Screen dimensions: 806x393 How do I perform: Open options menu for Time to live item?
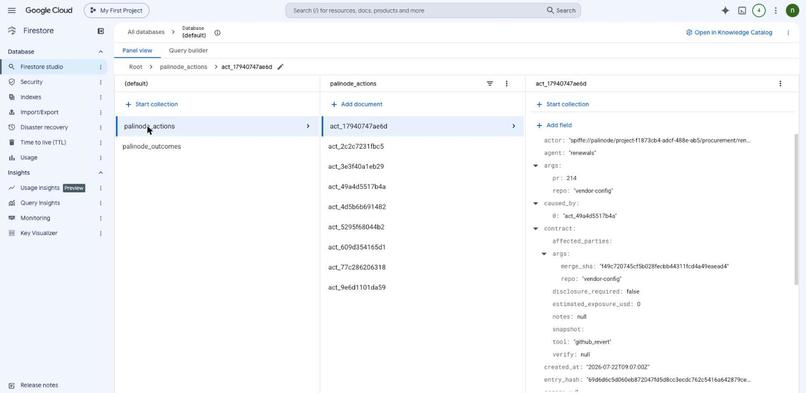(100, 142)
